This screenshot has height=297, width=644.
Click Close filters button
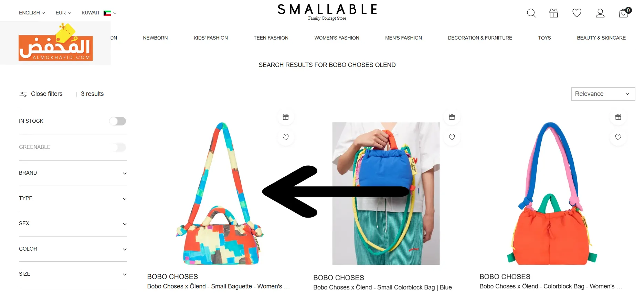coord(41,94)
